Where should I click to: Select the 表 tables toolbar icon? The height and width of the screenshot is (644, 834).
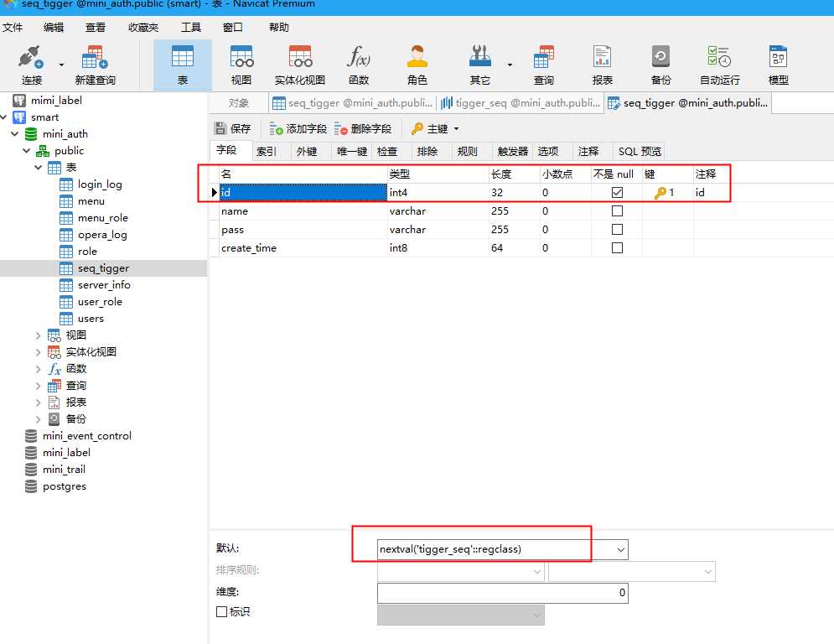pyautogui.click(x=183, y=65)
